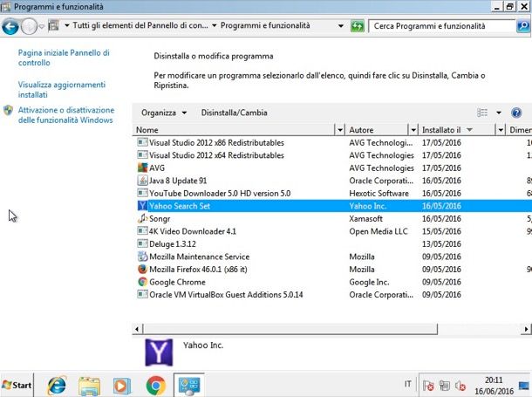The height and width of the screenshot is (397, 532).
Task: Click the Control Panel icon in address bar
Action: click(x=53, y=25)
